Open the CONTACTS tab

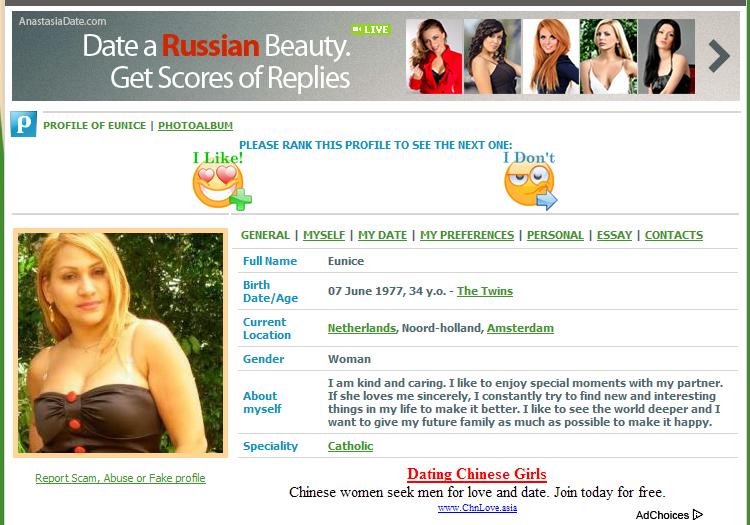coord(673,235)
